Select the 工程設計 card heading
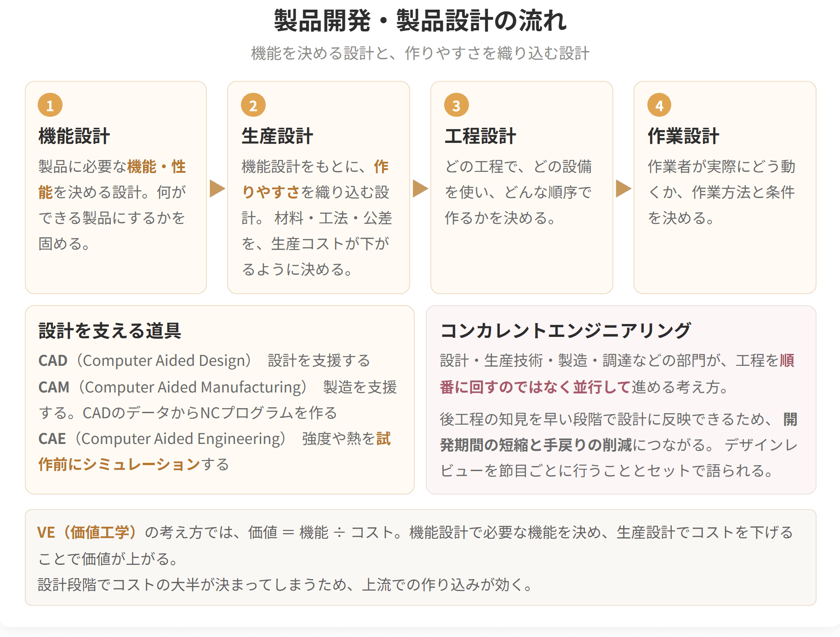This screenshot has height=637, width=840. pos(480,136)
